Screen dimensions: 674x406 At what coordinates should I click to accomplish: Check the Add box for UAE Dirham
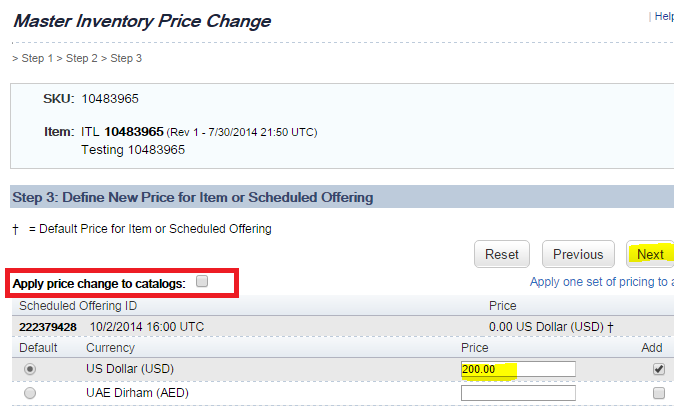coord(659,393)
